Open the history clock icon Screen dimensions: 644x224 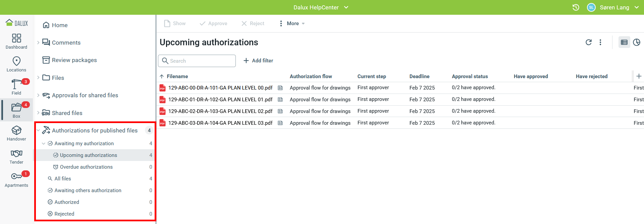[576, 7]
